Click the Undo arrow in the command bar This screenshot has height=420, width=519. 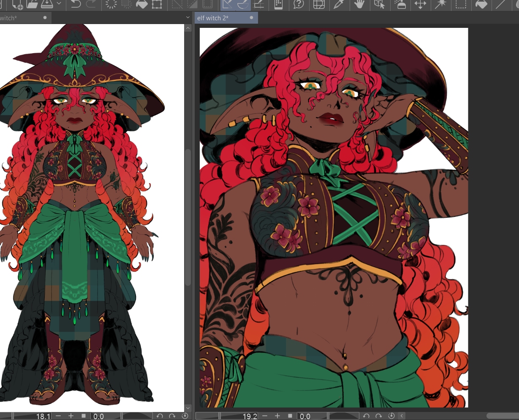(76, 4)
